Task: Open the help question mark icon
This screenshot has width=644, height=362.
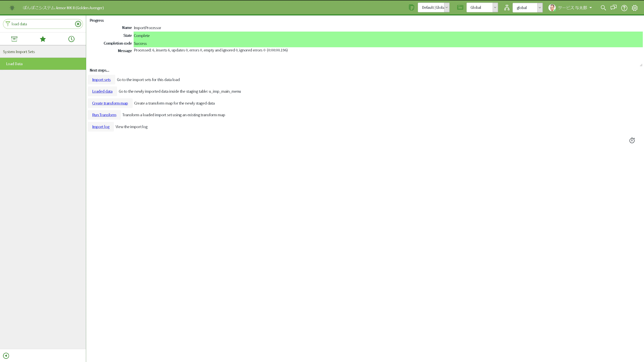Action: click(x=624, y=8)
